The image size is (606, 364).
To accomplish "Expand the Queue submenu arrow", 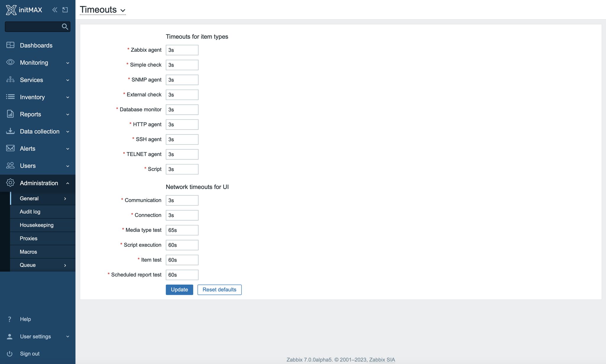I will click(65, 265).
